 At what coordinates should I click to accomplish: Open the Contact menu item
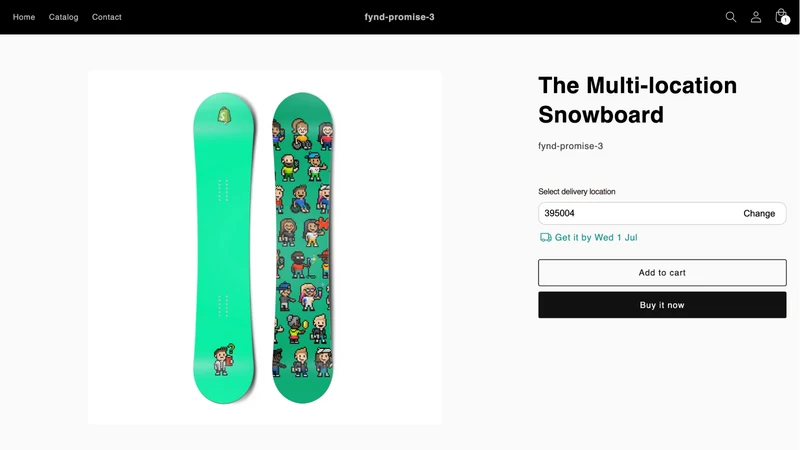pyautogui.click(x=107, y=17)
